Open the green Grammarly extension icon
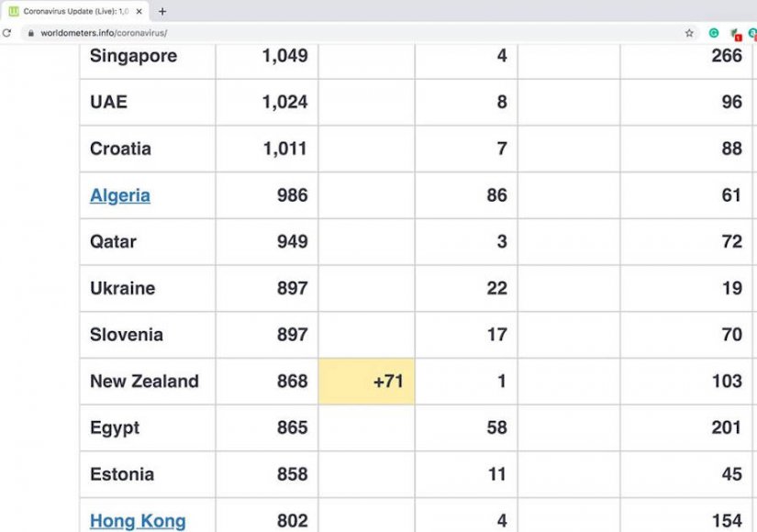 [x=714, y=33]
